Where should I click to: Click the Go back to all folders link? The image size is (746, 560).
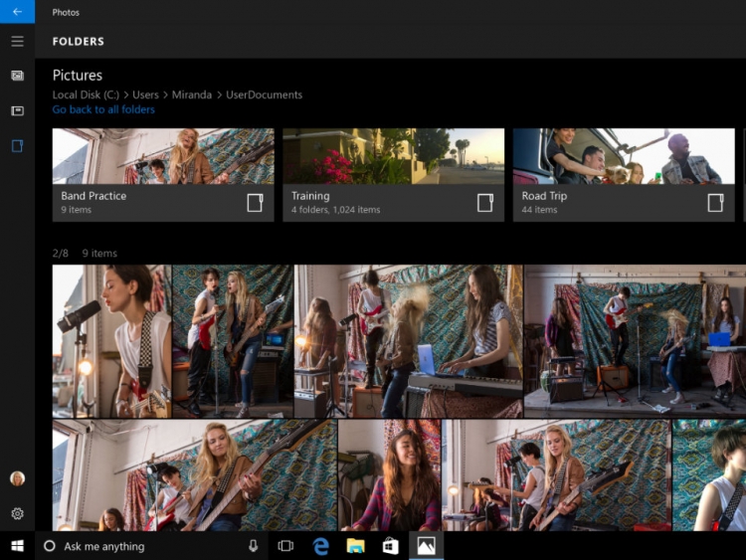[x=103, y=109]
